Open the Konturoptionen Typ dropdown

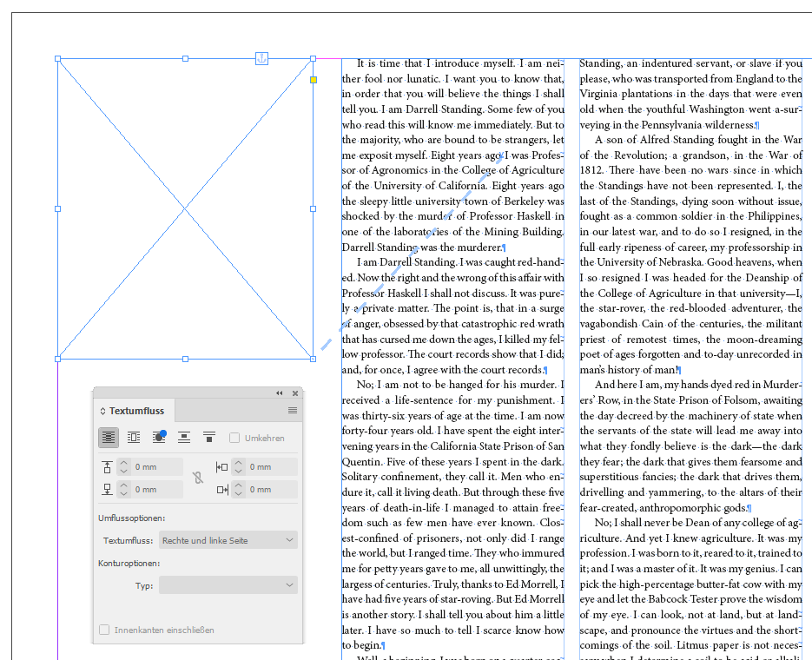click(x=228, y=585)
